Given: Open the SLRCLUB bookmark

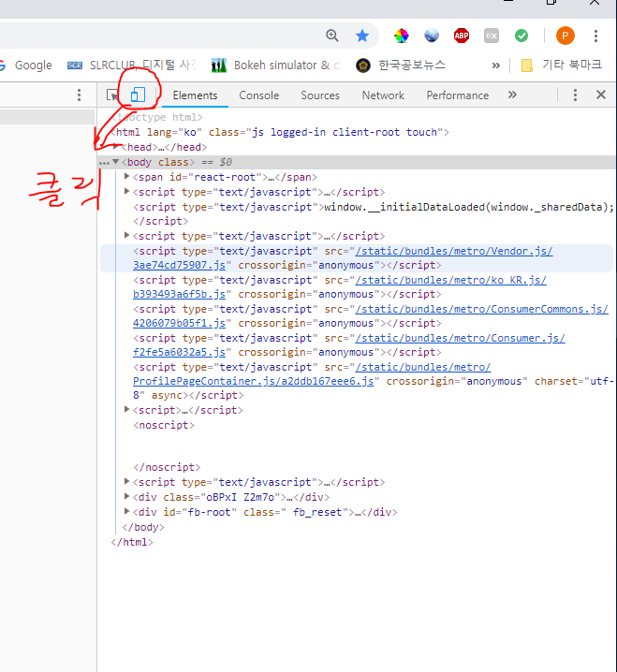Looking at the screenshot, I should (131, 66).
